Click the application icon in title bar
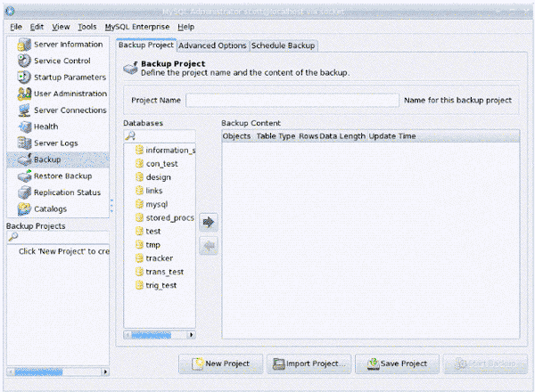Image resolution: width=535 pixels, height=392 pixels. (x=10, y=12)
